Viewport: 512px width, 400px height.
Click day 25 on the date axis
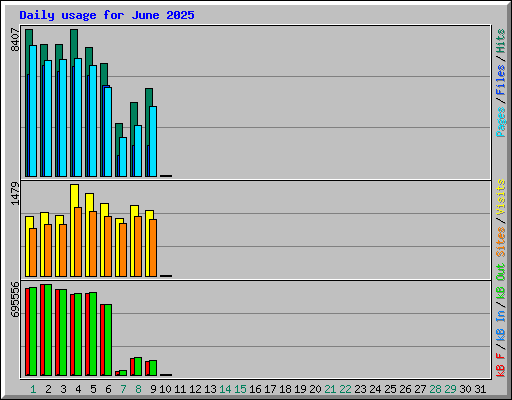pyautogui.click(x=390, y=389)
